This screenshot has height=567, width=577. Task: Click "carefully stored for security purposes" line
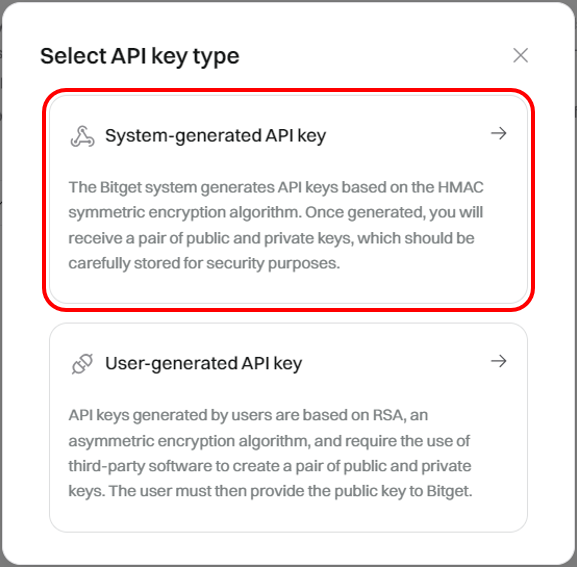204,263
